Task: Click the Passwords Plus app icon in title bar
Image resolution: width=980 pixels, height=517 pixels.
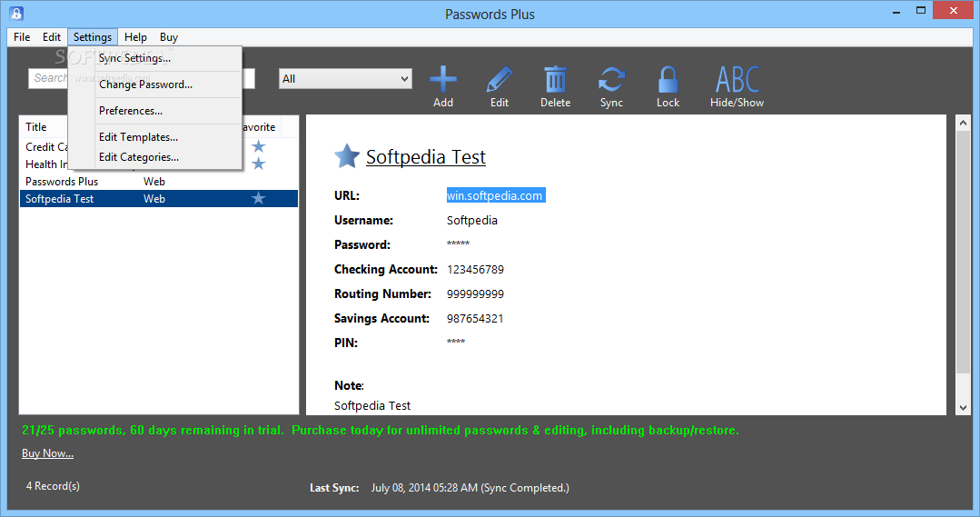Action: pyautogui.click(x=16, y=13)
